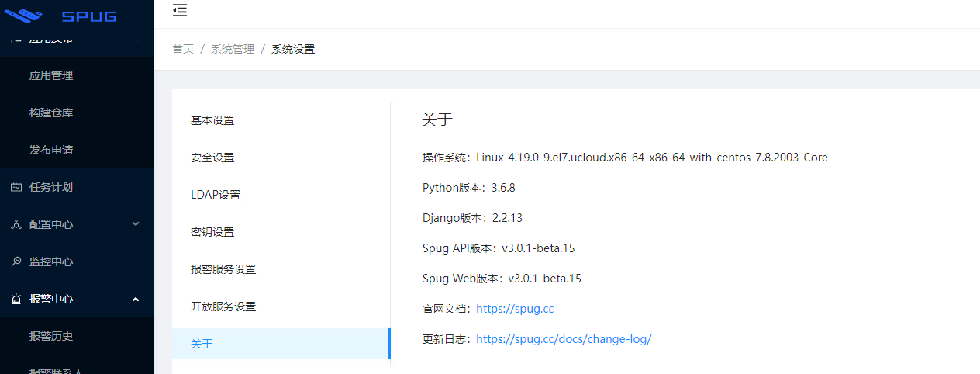
Task: Open the change-log link
Action: [564, 339]
